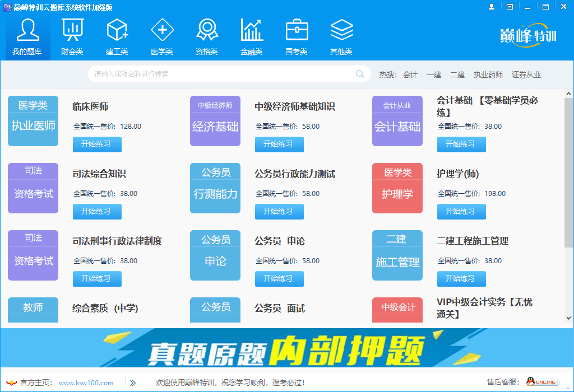Click the scrollbar down arrow
574x392 pixels.
click(x=568, y=318)
